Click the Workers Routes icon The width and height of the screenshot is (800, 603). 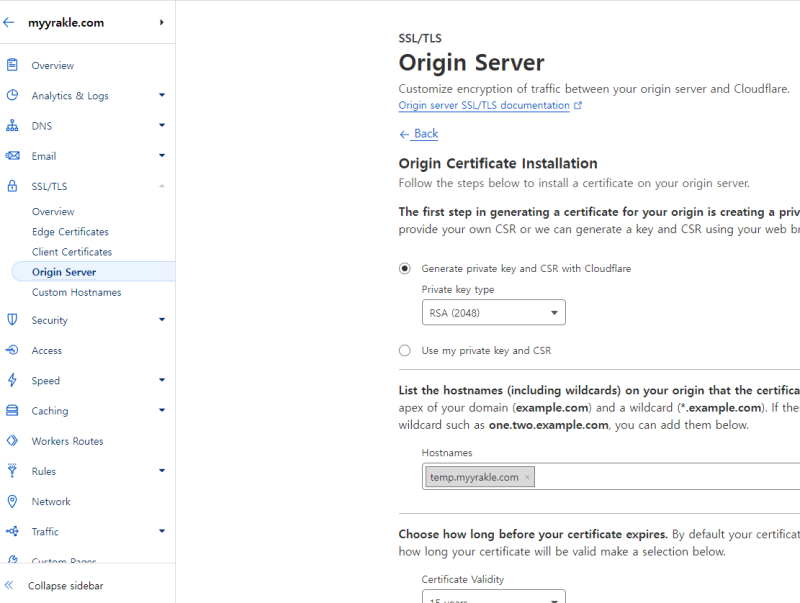(12, 441)
